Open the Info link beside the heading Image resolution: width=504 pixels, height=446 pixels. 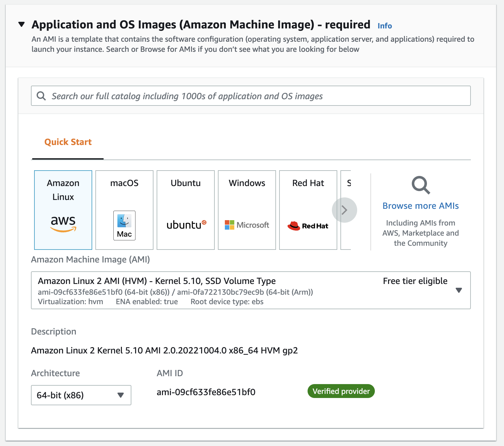(x=385, y=26)
